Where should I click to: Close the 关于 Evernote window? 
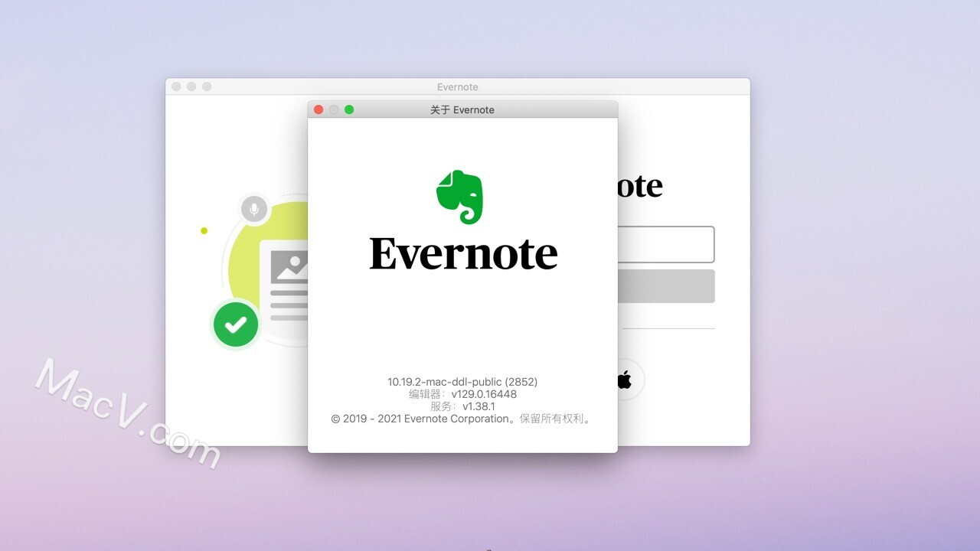tap(318, 110)
